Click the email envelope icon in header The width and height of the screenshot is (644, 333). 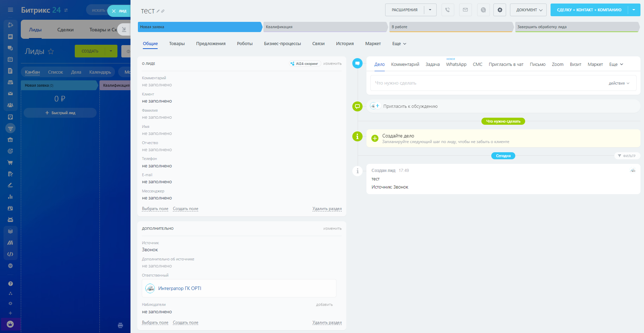click(465, 10)
